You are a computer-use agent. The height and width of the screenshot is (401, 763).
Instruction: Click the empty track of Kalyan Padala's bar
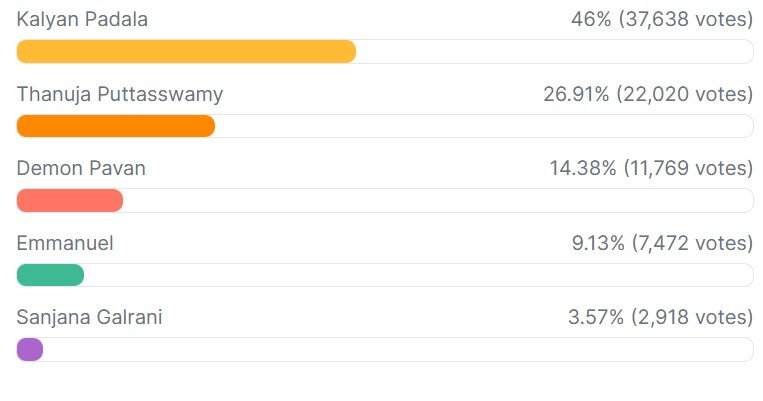(x=554, y=52)
